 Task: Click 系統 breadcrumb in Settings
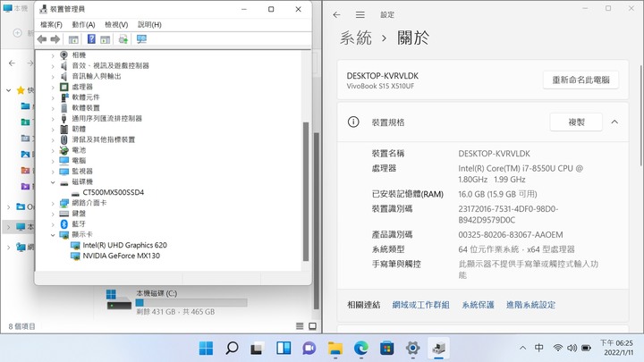point(356,38)
